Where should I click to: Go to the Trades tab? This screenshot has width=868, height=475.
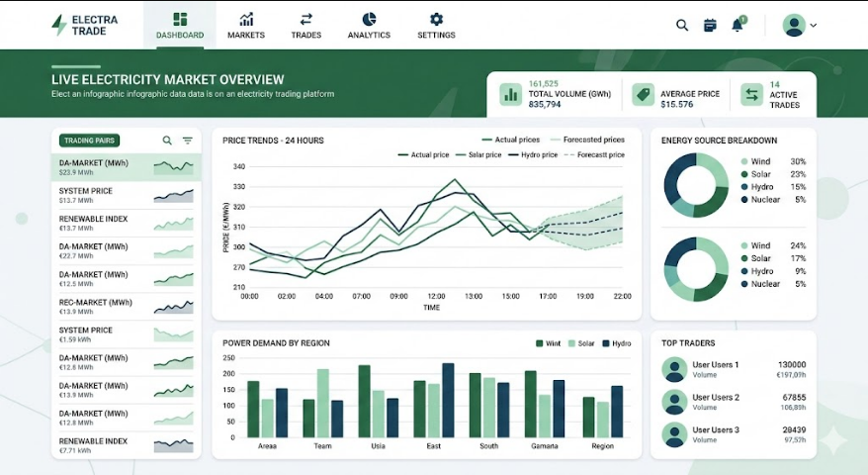tap(306, 26)
